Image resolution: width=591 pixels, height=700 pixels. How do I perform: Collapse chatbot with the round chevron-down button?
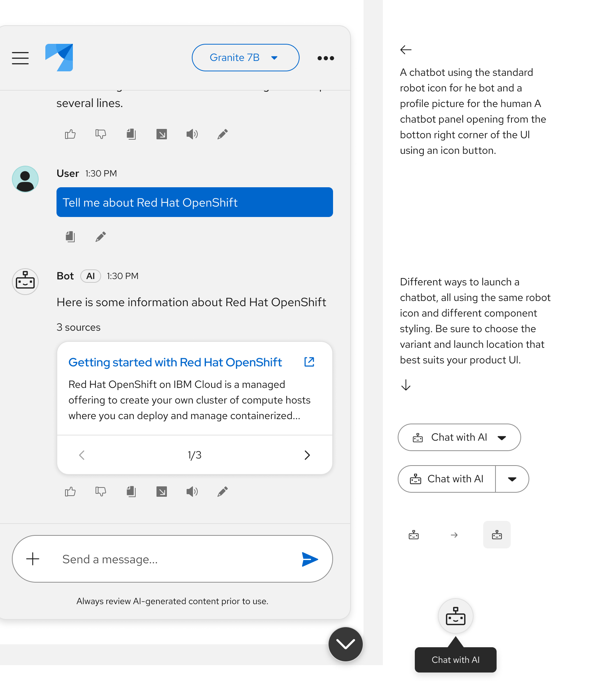coord(346,644)
